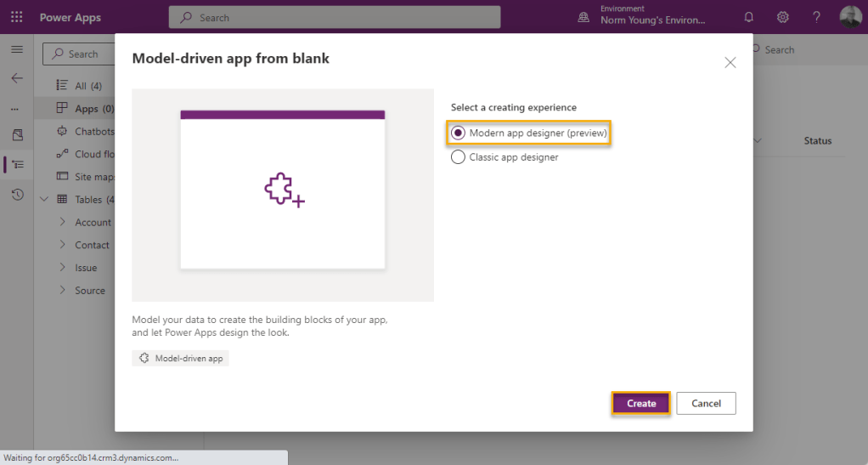Click the Cloud flows icon in the tree
The width and height of the screenshot is (868, 465).
[62, 154]
